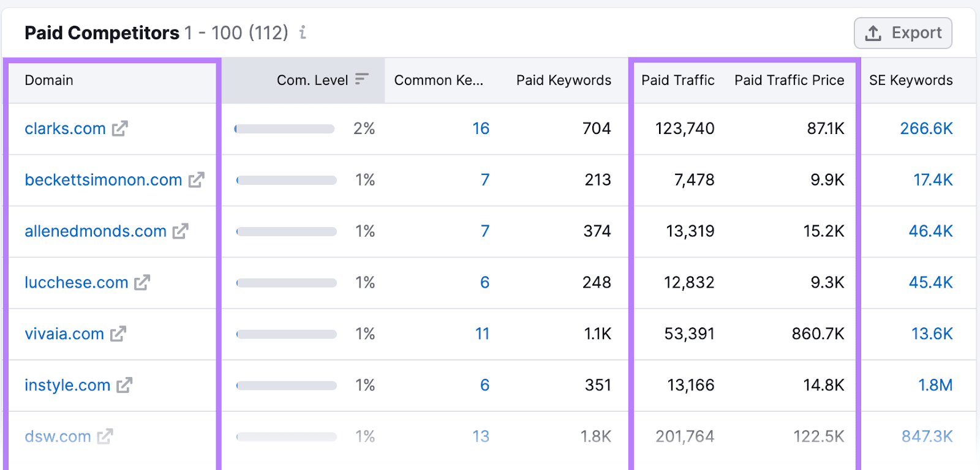980x470 pixels.
Task: Open 266.6K SE keywords for clarks.com
Action: pos(927,129)
